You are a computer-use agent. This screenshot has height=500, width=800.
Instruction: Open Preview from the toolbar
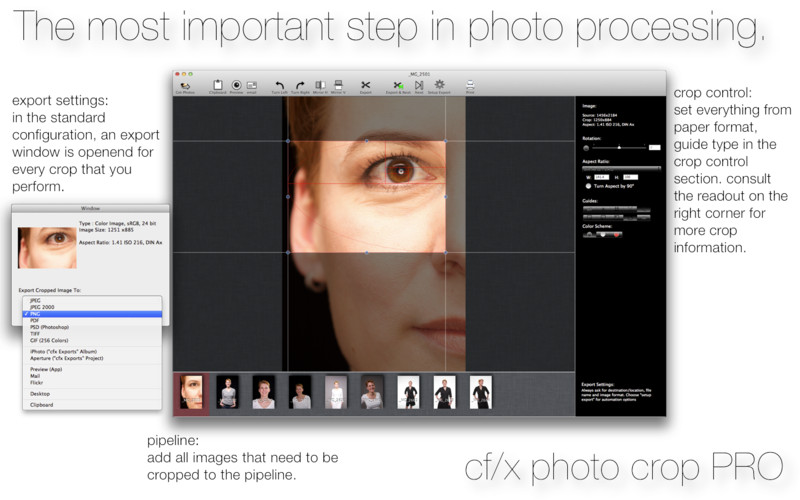236,86
